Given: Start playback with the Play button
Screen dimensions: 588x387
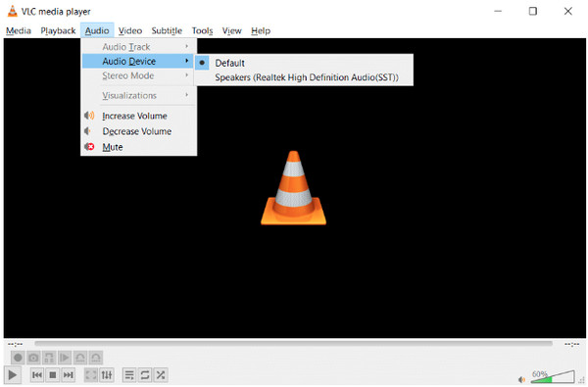Looking at the screenshot, I should tap(13, 374).
